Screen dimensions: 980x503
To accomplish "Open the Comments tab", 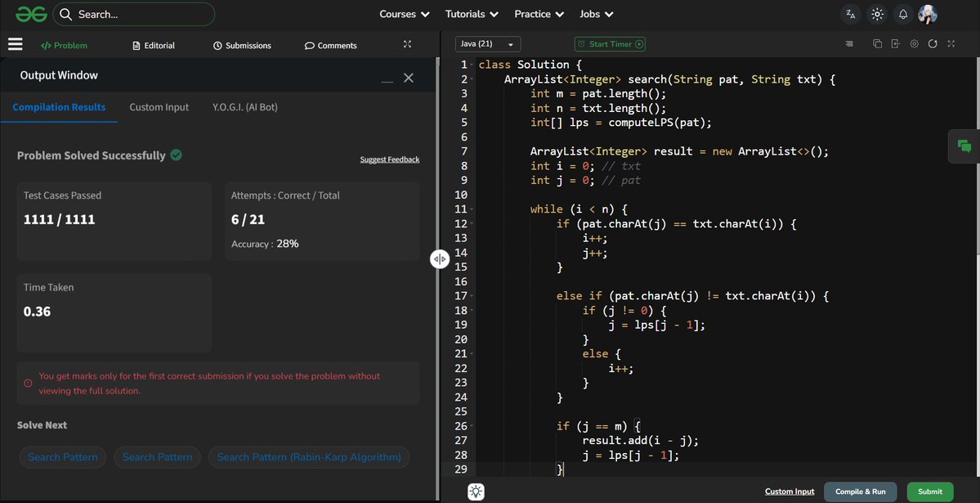I will 331,45.
